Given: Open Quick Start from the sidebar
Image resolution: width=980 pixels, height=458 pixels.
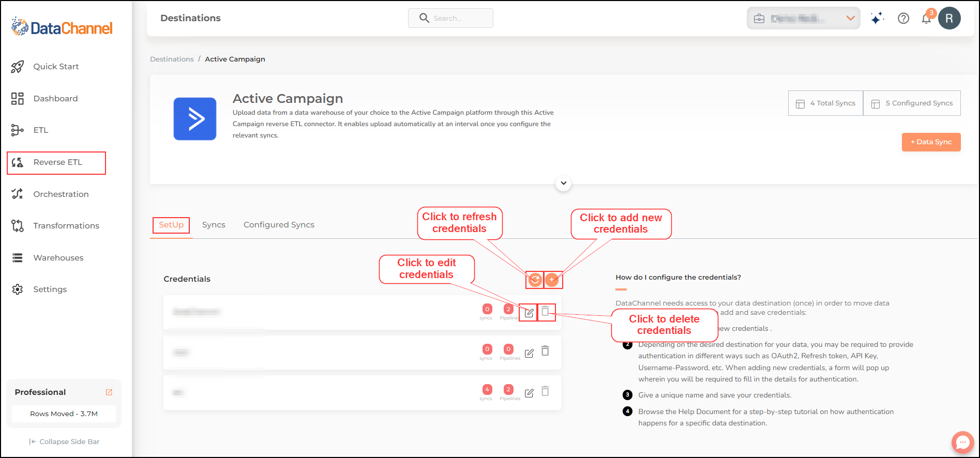Looking at the screenshot, I should click(x=56, y=67).
